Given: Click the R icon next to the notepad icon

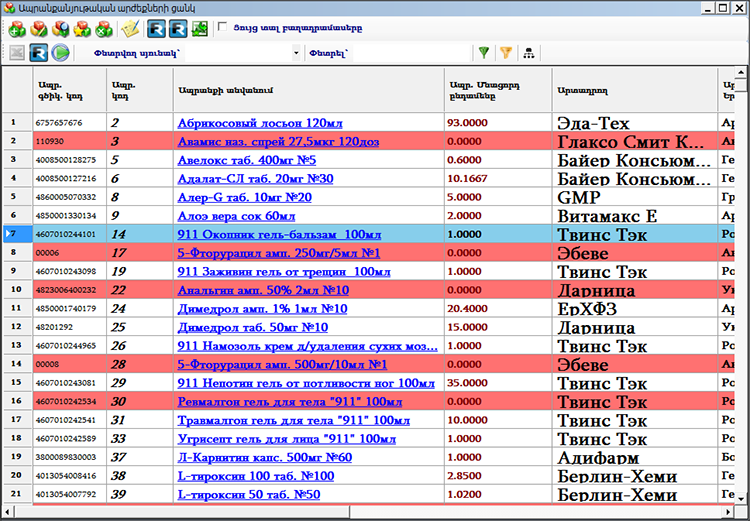Looking at the screenshot, I should coord(156,29).
